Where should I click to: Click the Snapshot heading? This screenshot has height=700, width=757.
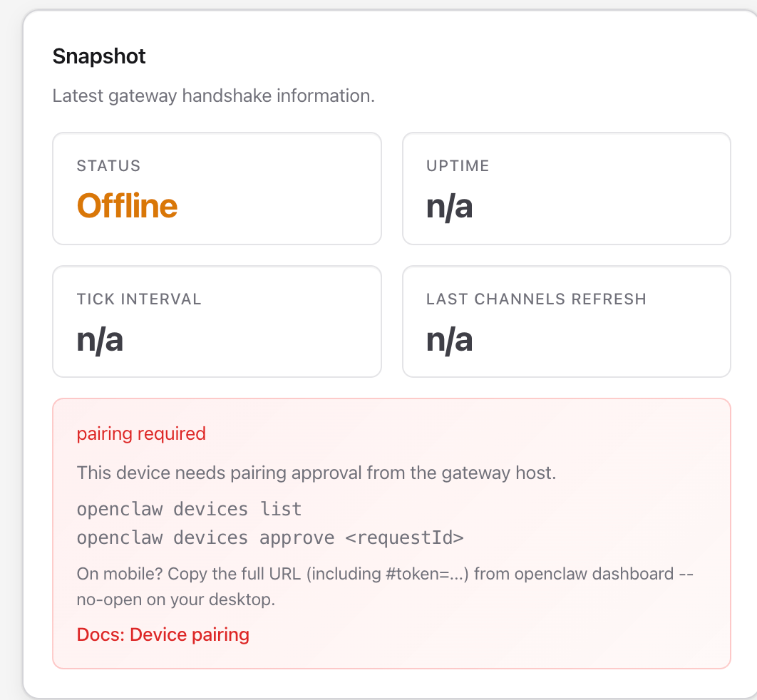pos(99,56)
